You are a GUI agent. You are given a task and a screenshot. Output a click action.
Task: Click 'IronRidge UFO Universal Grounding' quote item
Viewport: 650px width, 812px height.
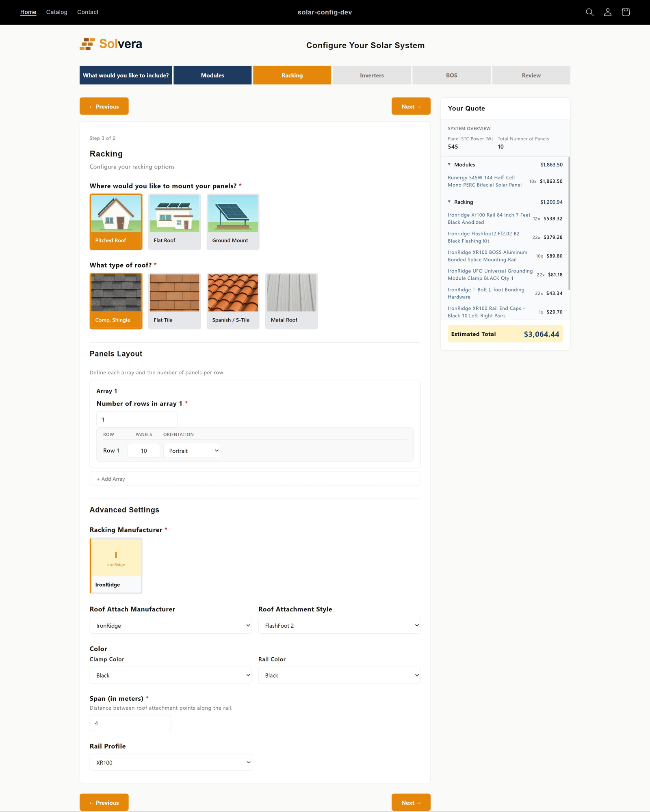(x=490, y=274)
